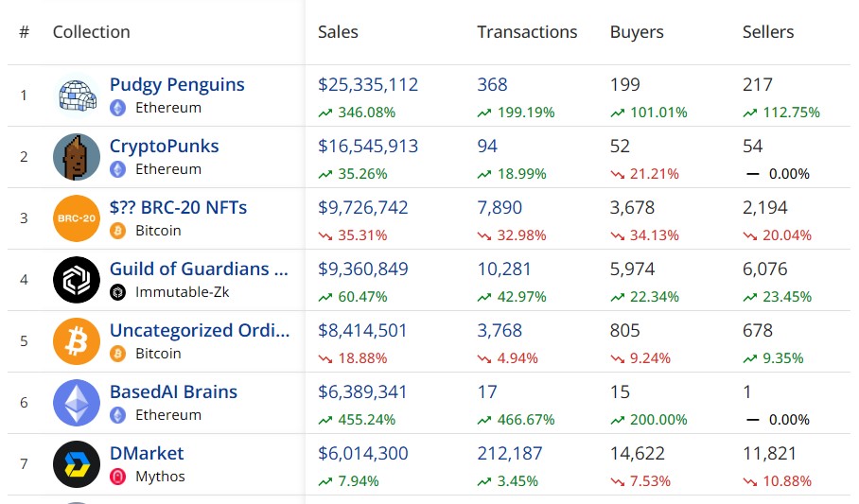The image size is (859, 504).
Task: Open the DMarket collection link
Action: [147, 454]
